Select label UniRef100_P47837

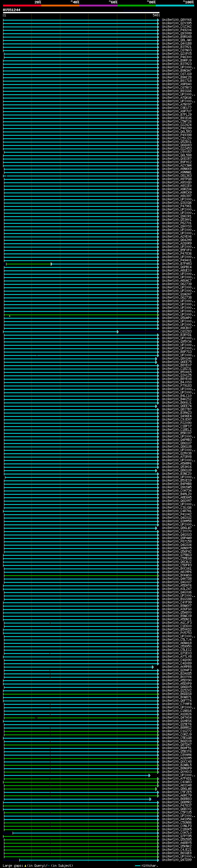point(177,805)
